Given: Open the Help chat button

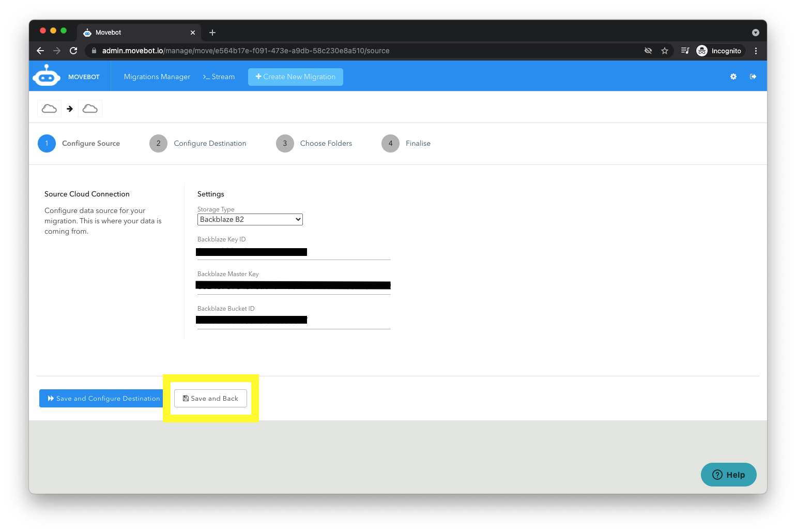Looking at the screenshot, I should pos(729,475).
